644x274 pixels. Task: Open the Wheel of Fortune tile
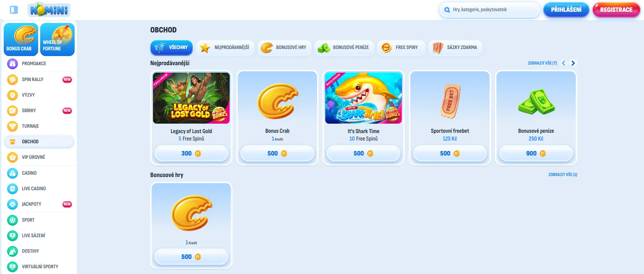(57, 39)
